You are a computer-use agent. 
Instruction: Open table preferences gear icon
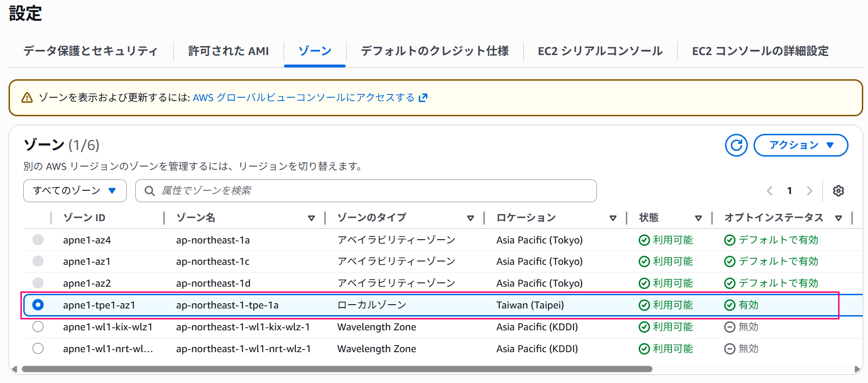point(839,191)
